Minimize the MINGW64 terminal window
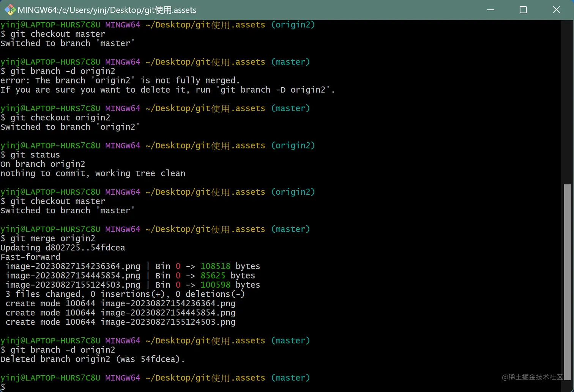Screen dimensions: 574x392 490,10
